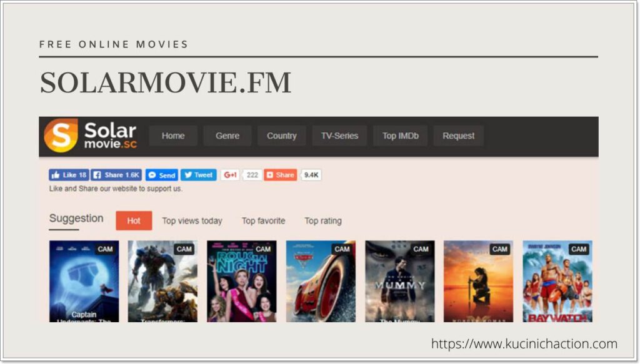Open the Request page
The image size is (640, 364).
(x=458, y=135)
